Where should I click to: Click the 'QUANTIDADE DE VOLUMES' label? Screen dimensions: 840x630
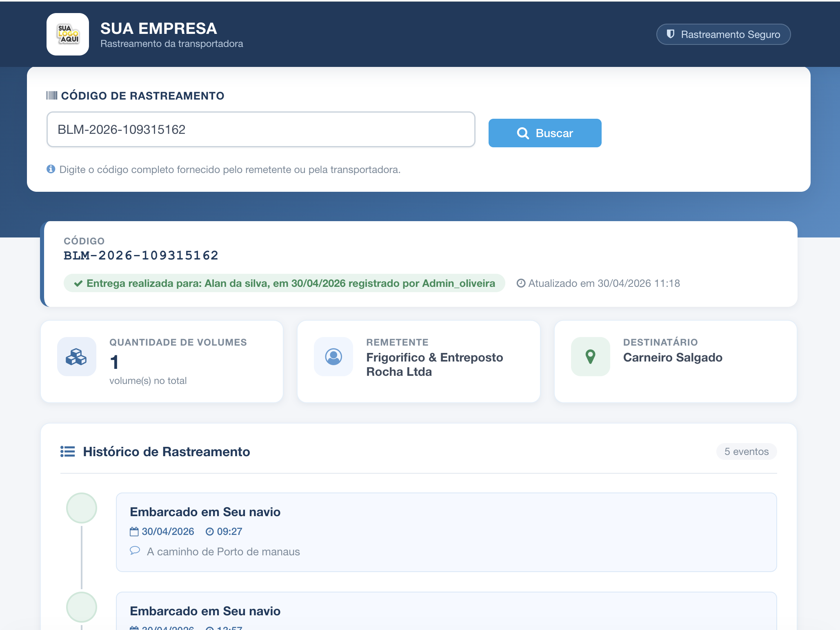(178, 342)
